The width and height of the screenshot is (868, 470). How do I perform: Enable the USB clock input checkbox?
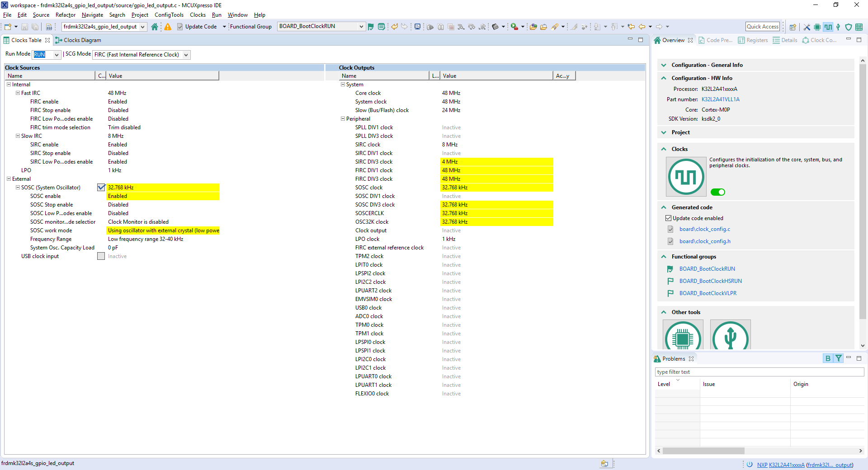click(x=101, y=256)
